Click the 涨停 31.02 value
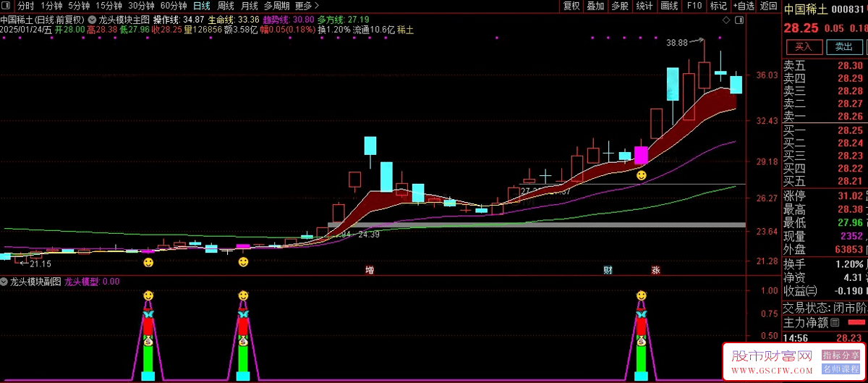The image size is (868, 383). (850, 195)
